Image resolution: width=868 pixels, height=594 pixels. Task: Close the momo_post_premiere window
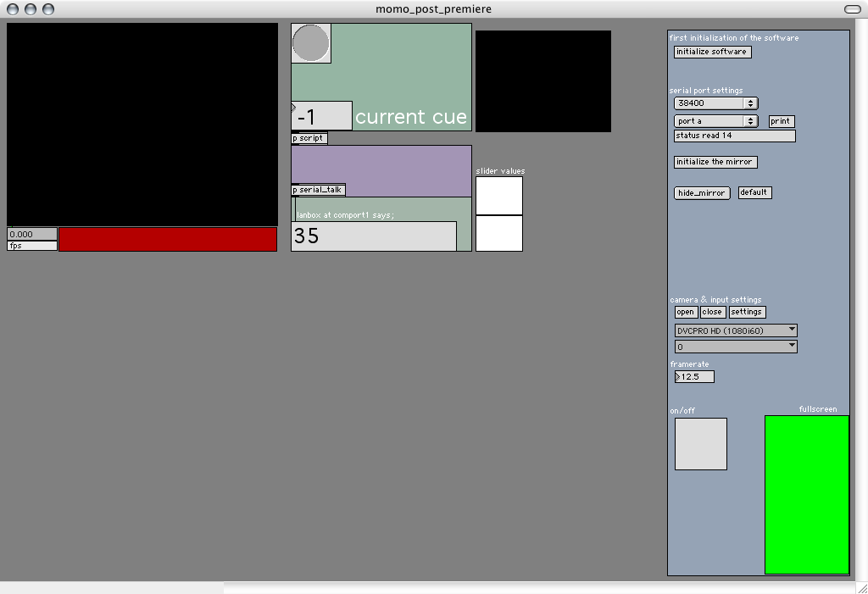tap(12, 8)
